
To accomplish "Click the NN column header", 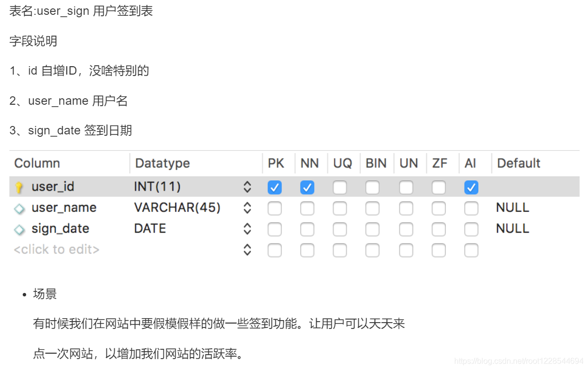I will coord(310,163).
